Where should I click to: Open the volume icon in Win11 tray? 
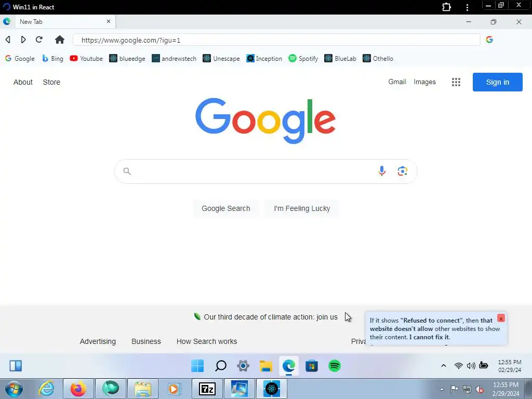(x=471, y=365)
